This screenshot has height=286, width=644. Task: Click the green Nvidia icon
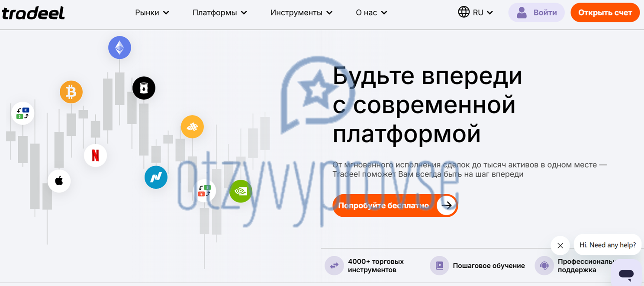point(241,191)
